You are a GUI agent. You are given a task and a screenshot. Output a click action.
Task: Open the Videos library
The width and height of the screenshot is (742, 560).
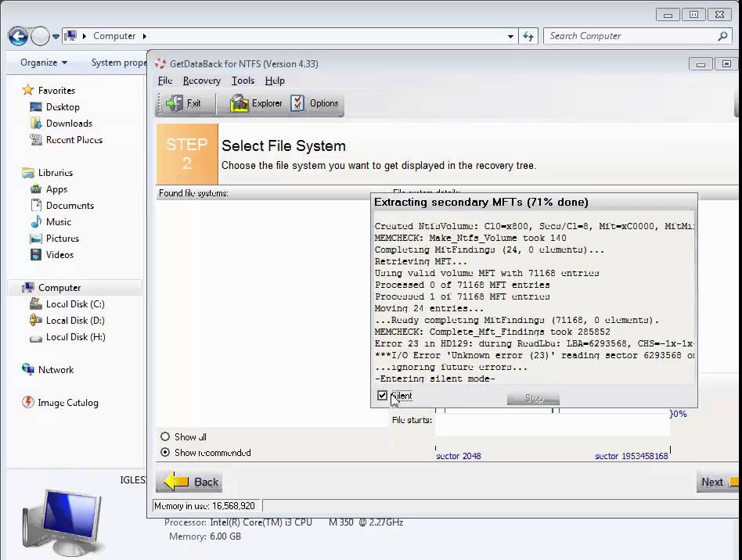pos(59,255)
